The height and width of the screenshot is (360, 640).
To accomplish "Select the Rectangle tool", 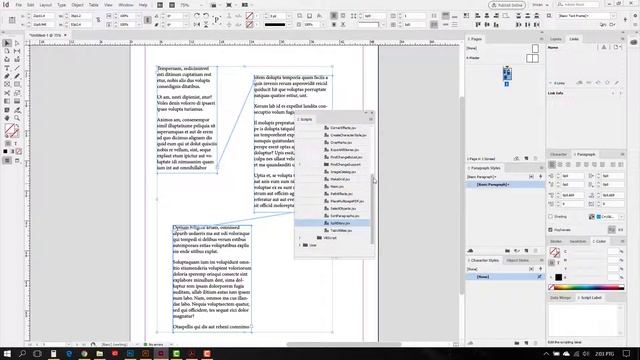I will point(17,84).
